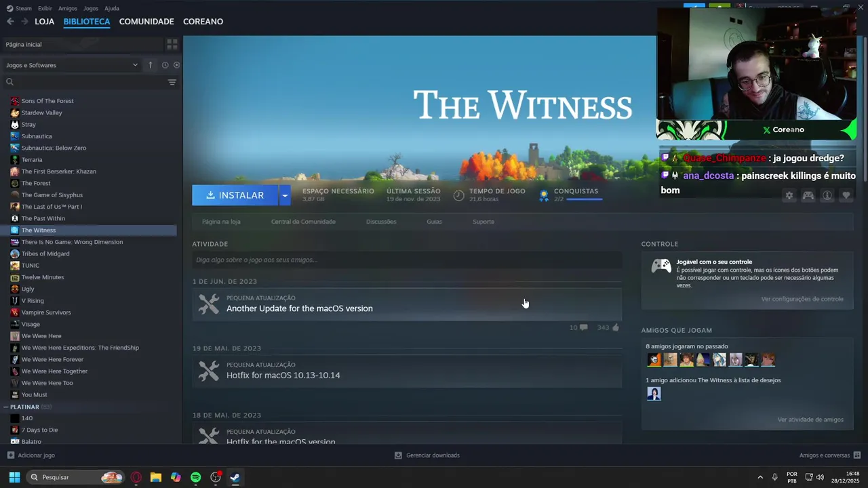This screenshot has height=488, width=868.
Task: Click the wishlist friend avatar
Action: pos(654,394)
